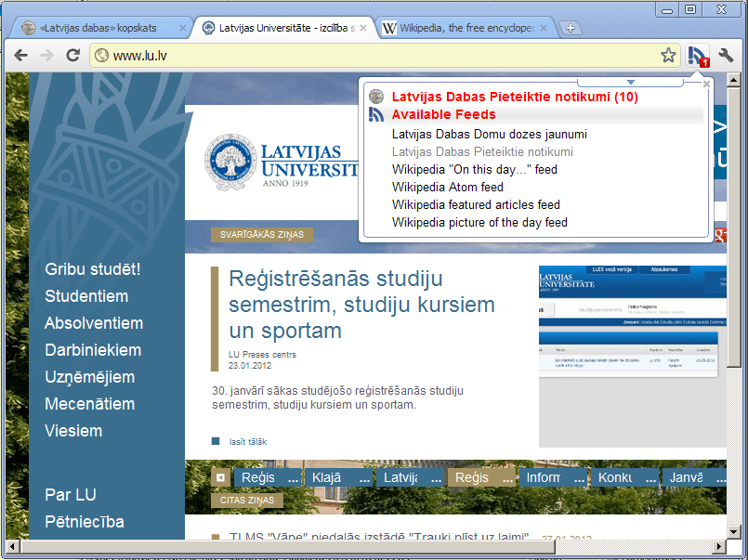Viewport: 748px width, 560px height.
Task: Click the news carousel previous arrow
Action: click(x=220, y=477)
